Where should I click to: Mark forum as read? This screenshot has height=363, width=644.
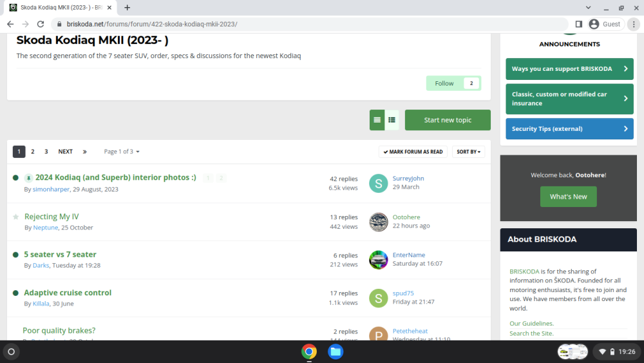[413, 152]
